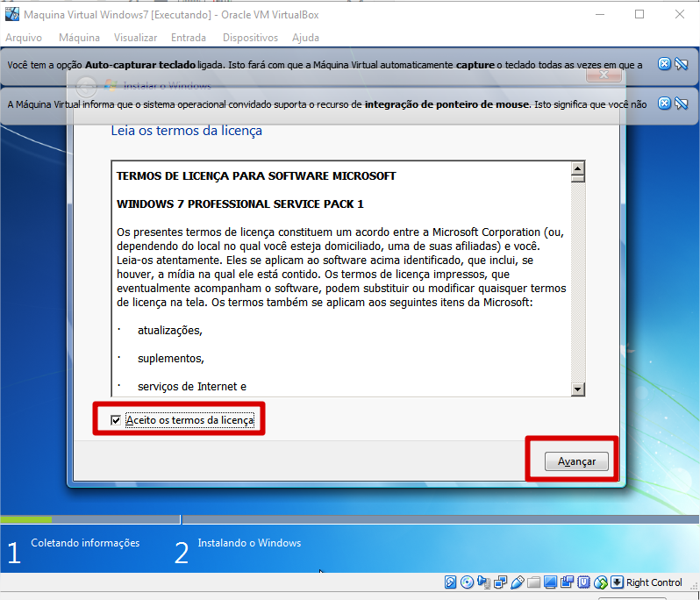Click the WINDOWS 7 PROFESSIONAL SERVICE PACK 1 line
The height and width of the screenshot is (600, 700).
coord(240,204)
